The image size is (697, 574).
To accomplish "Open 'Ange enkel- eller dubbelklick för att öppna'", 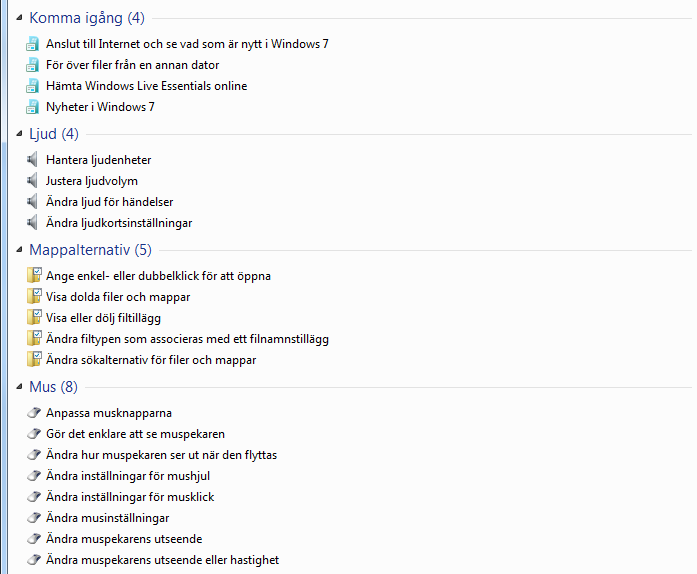I will click(158, 276).
